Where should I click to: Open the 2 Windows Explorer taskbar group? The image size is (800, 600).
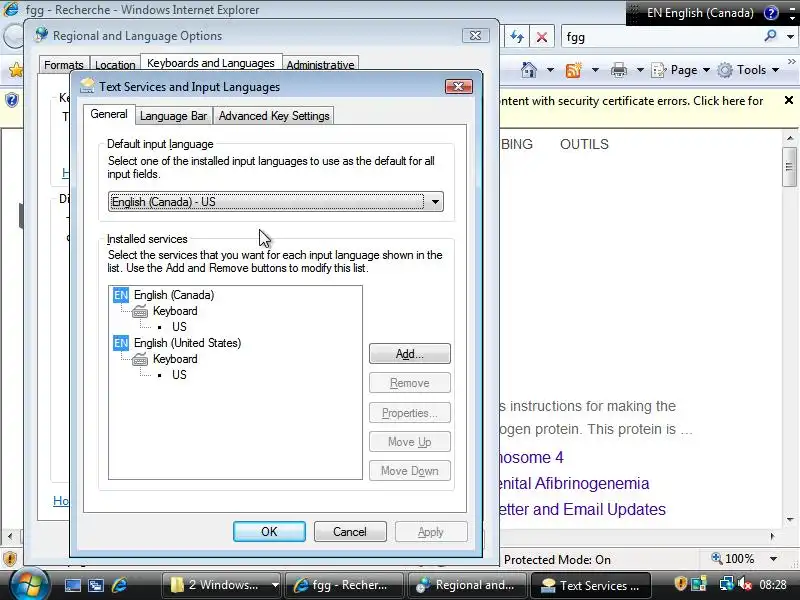(221, 585)
